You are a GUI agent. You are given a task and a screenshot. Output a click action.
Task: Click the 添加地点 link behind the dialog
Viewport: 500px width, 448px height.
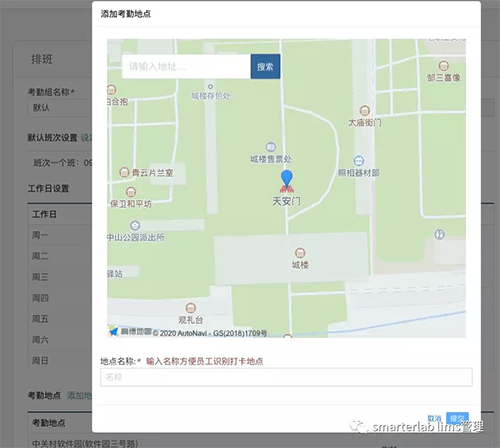click(x=79, y=395)
